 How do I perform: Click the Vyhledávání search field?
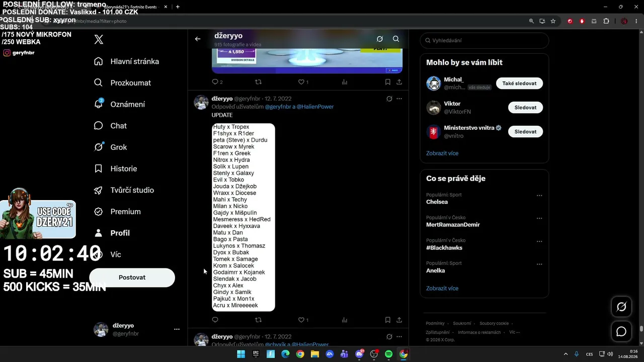[x=484, y=40]
